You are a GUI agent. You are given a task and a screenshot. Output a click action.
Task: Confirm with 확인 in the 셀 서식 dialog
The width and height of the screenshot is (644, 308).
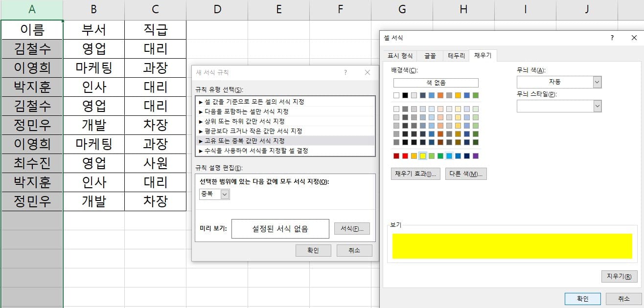[583, 298]
